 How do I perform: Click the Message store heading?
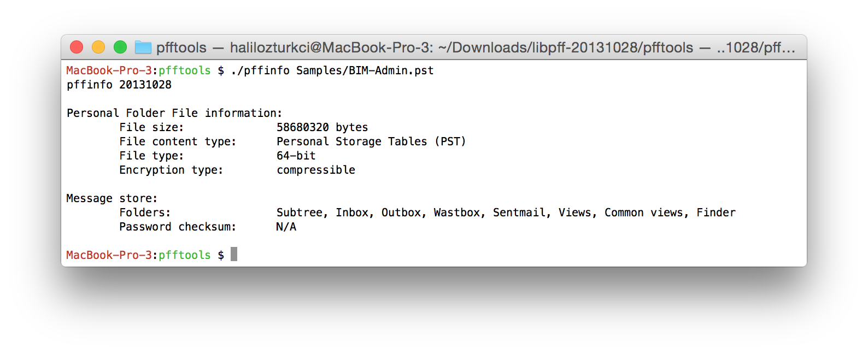(112, 198)
